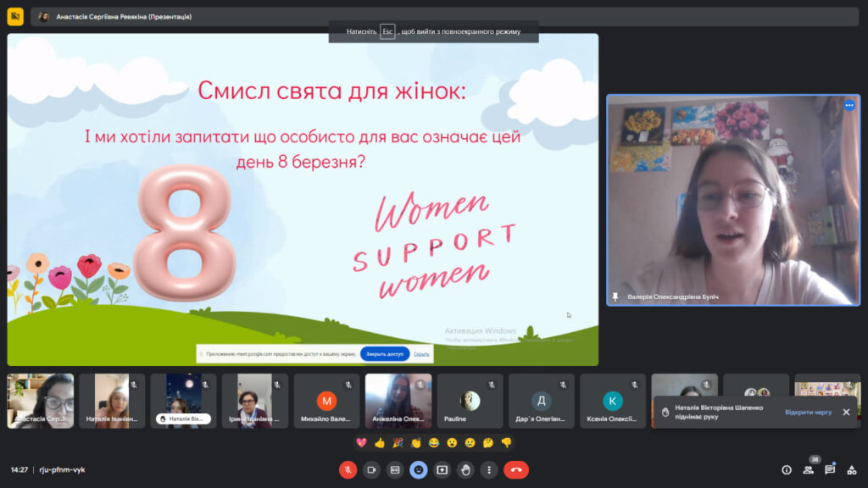Open the meeting details info icon
The width and height of the screenshot is (868, 488).
tap(786, 469)
